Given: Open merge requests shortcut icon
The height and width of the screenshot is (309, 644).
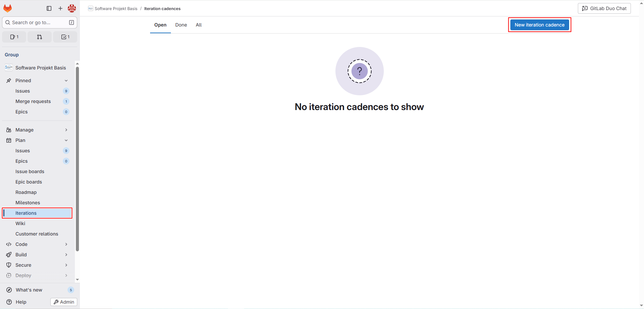Looking at the screenshot, I should coord(40,37).
